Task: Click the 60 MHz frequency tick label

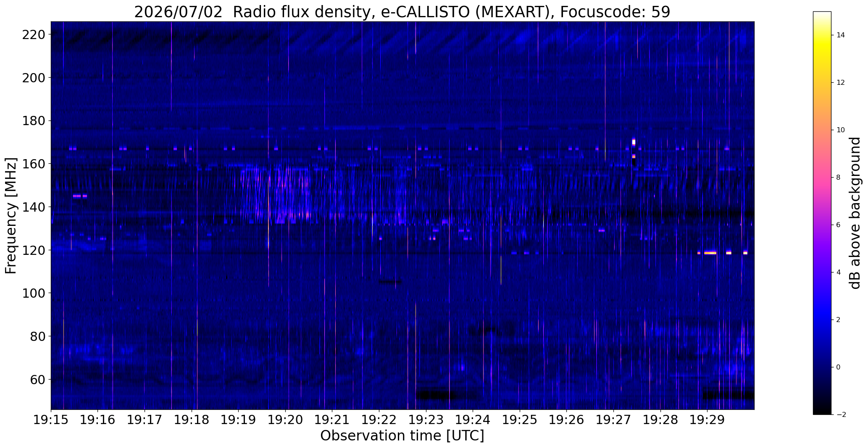Action: pos(38,380)
